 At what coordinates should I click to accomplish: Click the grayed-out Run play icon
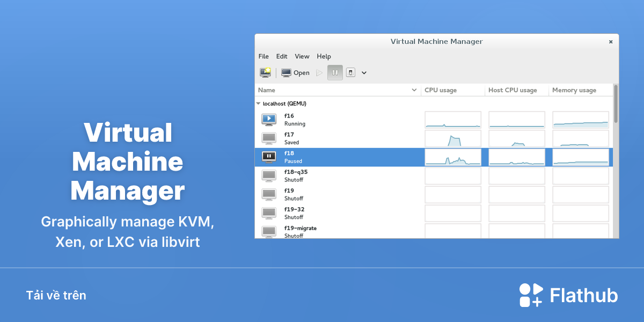[319, 72]
